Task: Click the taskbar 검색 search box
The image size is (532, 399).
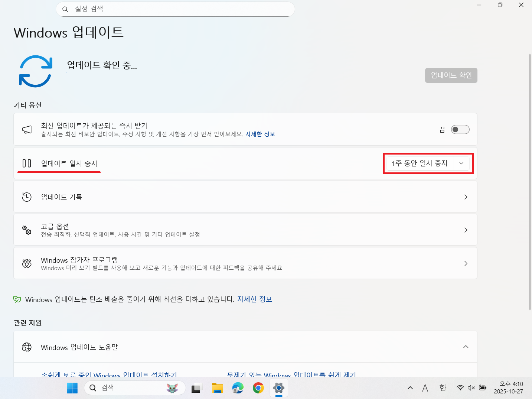Action: coord(135,388)
